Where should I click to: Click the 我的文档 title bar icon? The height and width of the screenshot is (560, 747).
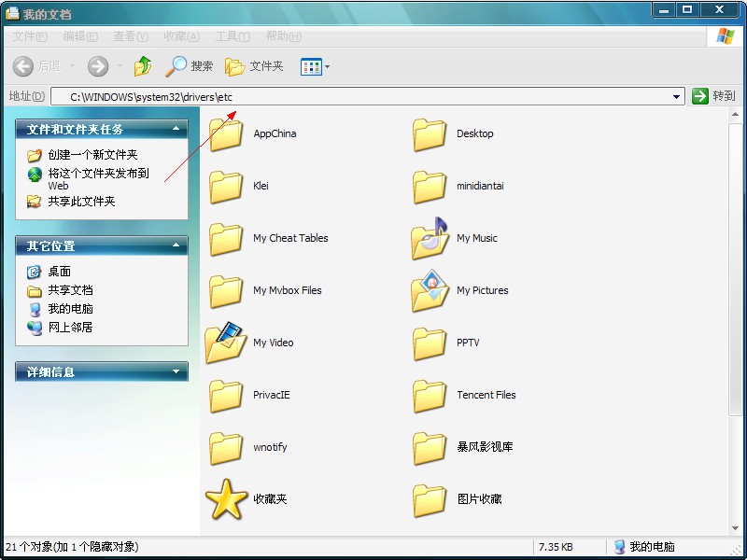(x=12, y=14)
